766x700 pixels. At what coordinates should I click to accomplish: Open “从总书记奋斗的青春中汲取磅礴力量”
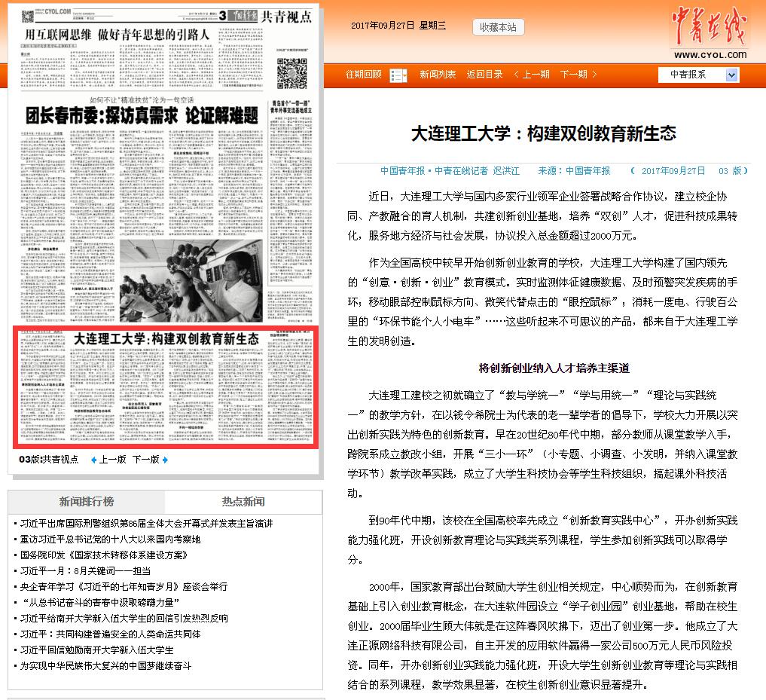pos(101,602)
